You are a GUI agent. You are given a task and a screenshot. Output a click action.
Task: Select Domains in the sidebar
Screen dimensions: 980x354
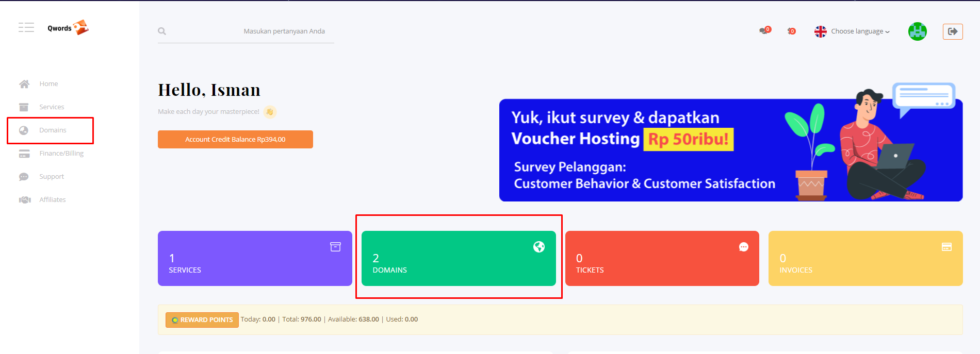(53, 130)
